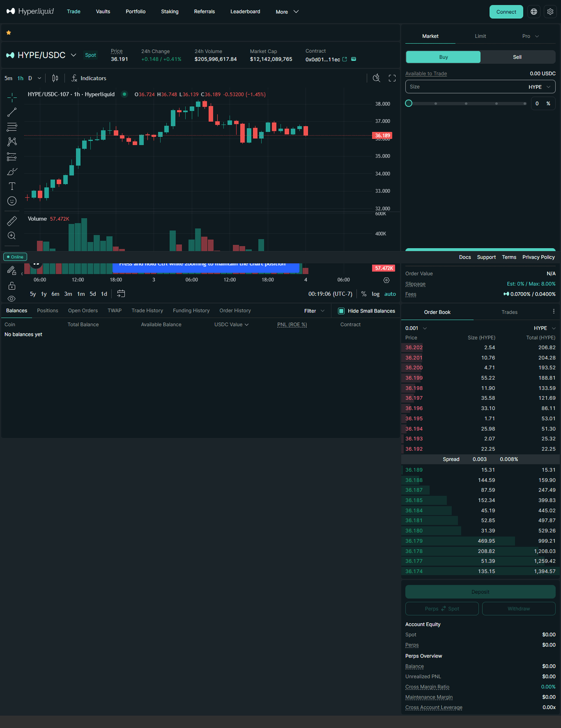Click the size percent input box

[x=543, y=103]
